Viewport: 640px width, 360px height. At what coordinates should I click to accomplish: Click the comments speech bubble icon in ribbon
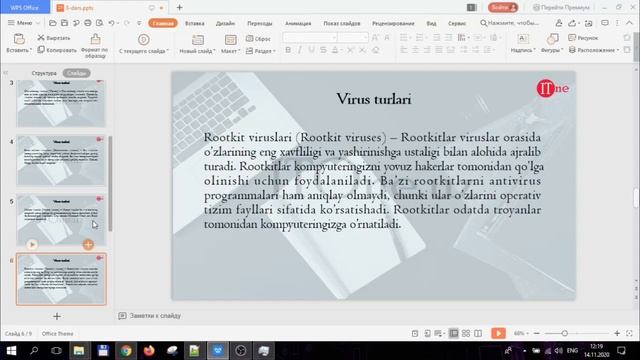click(605, 23)
